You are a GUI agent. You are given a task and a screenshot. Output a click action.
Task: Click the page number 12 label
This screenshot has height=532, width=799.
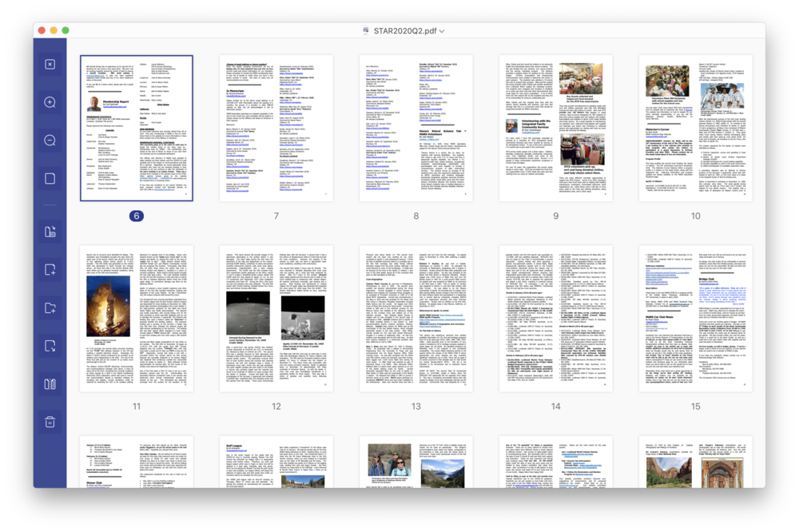276,407
